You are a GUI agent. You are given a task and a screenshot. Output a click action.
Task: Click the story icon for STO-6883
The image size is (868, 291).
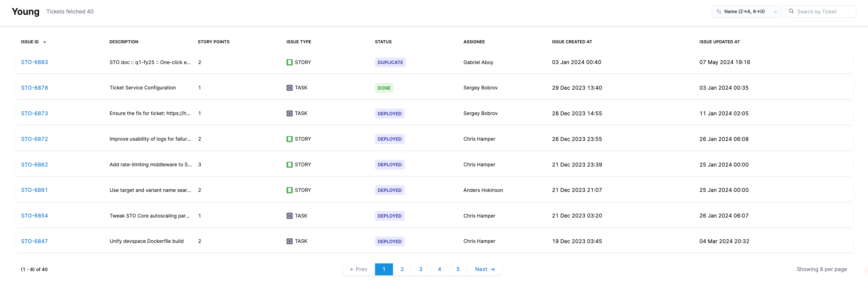tap(289, 62)
